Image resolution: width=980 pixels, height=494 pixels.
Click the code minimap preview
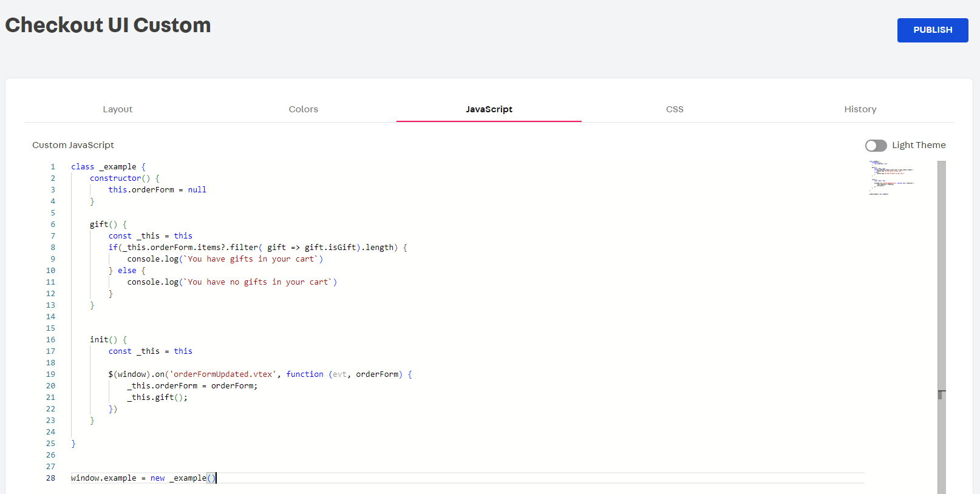(x=891, y=178)
